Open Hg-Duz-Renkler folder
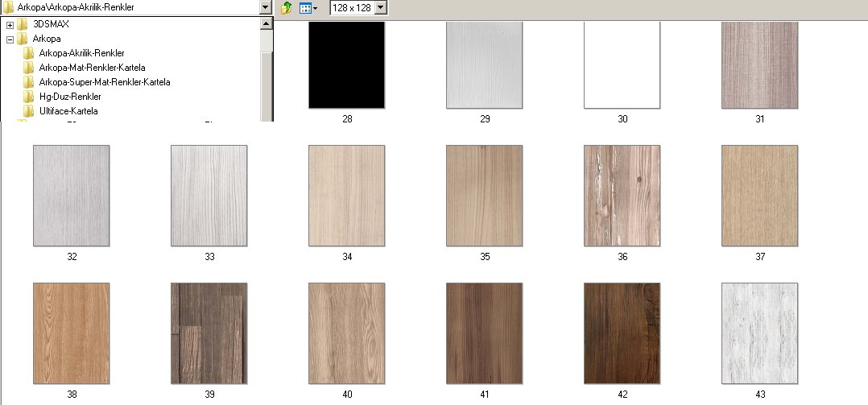Viewport: 868px width, 405px height. click(70, 97)
